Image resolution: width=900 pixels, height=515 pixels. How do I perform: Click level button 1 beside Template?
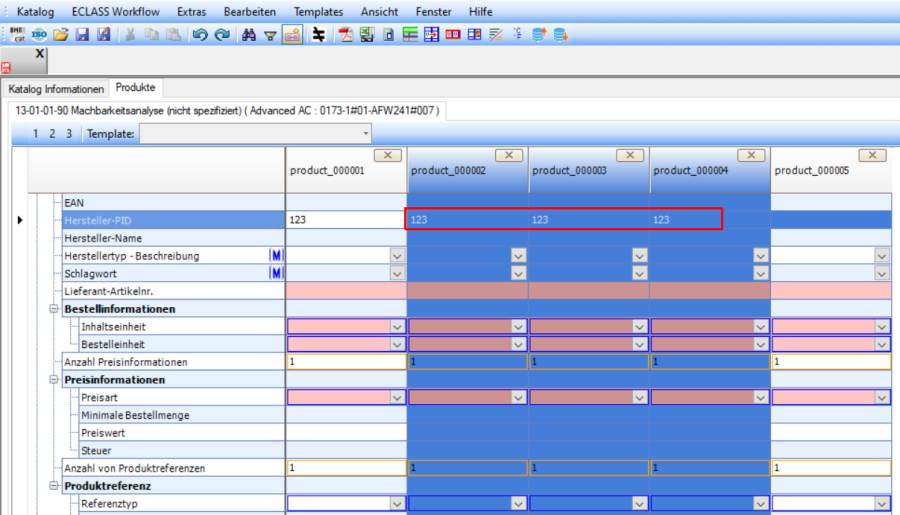pyautogui.click(x=36, y=134)
